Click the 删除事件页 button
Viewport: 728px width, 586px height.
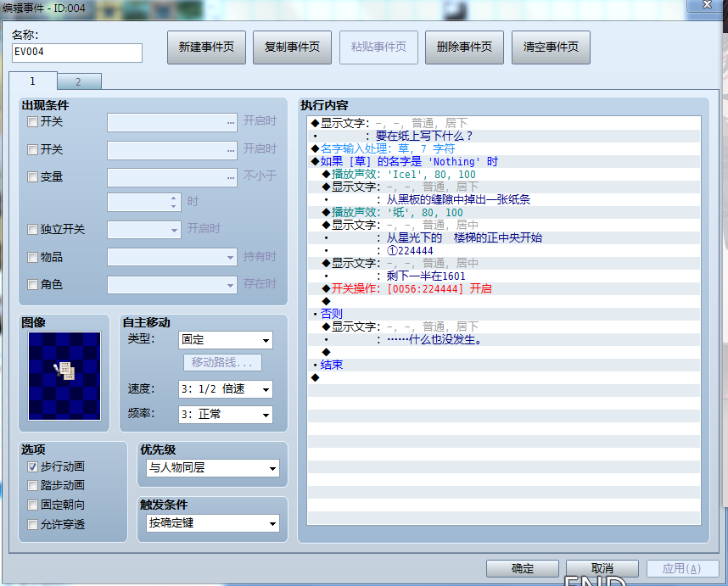[x=464, y=47]
